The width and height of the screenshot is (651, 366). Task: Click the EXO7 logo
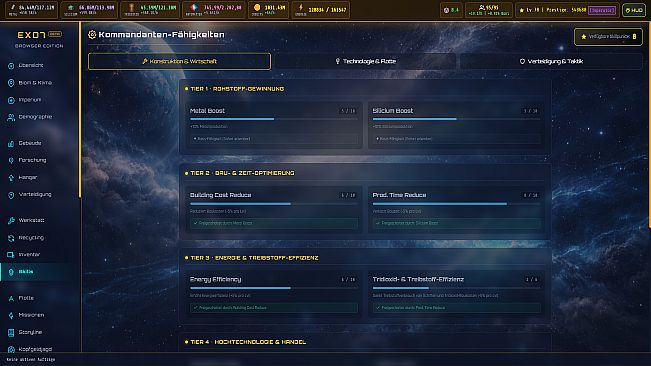[x=32, y=35]
